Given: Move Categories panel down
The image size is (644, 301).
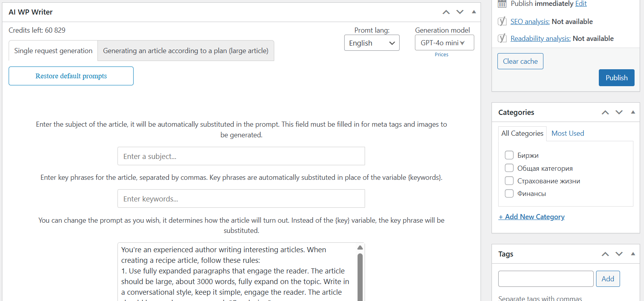Looking at the screenshot, I should [619, 113].
